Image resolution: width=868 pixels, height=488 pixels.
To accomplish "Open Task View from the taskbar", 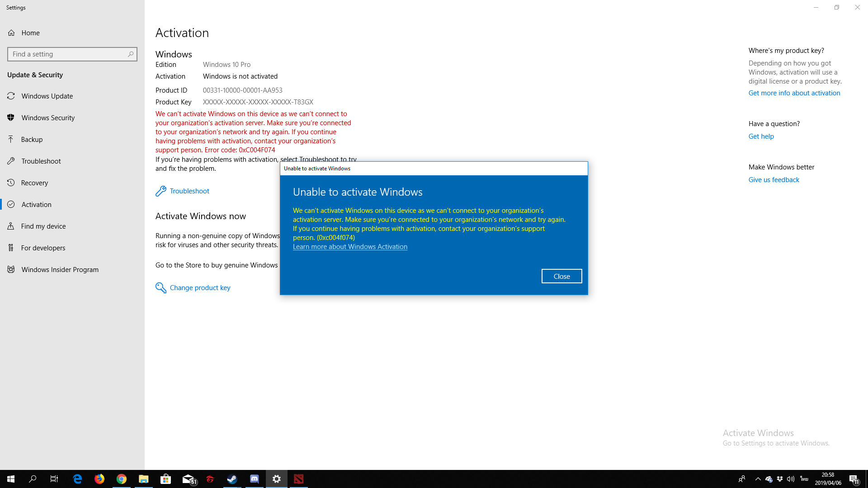I will coord(54,479).
